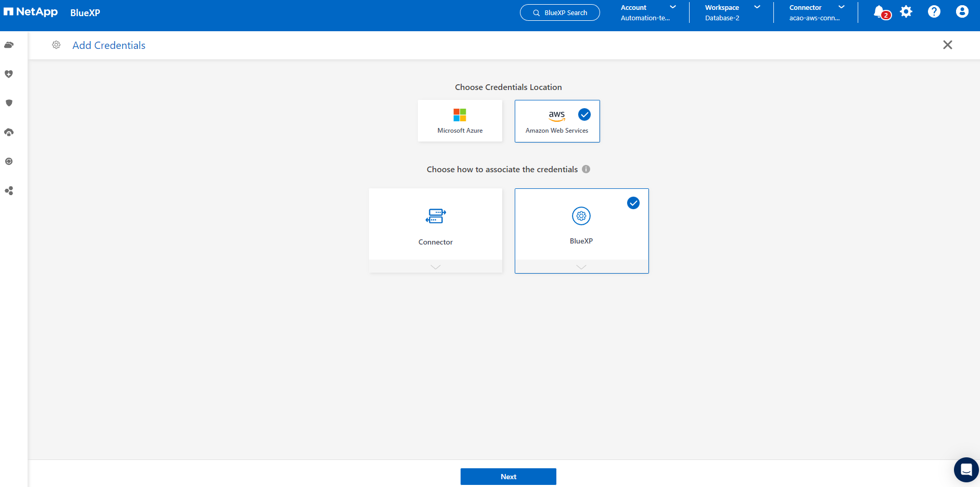Close the Add Credentials panel
Viewport: 980px width, 487px height.
[947, 45]
